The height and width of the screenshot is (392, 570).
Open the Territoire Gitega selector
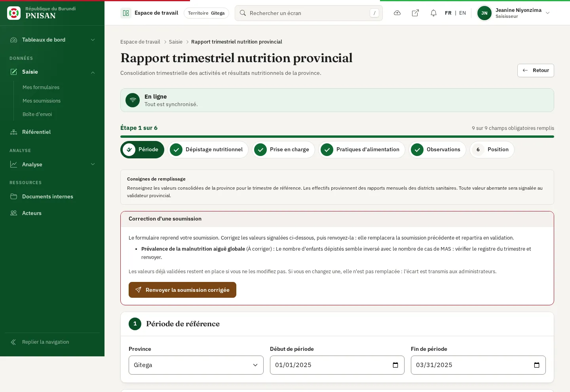pos(206,13)
